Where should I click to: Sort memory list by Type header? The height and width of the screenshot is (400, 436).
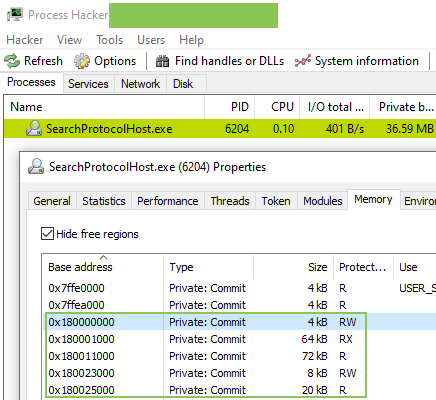(x=209, y=267)
